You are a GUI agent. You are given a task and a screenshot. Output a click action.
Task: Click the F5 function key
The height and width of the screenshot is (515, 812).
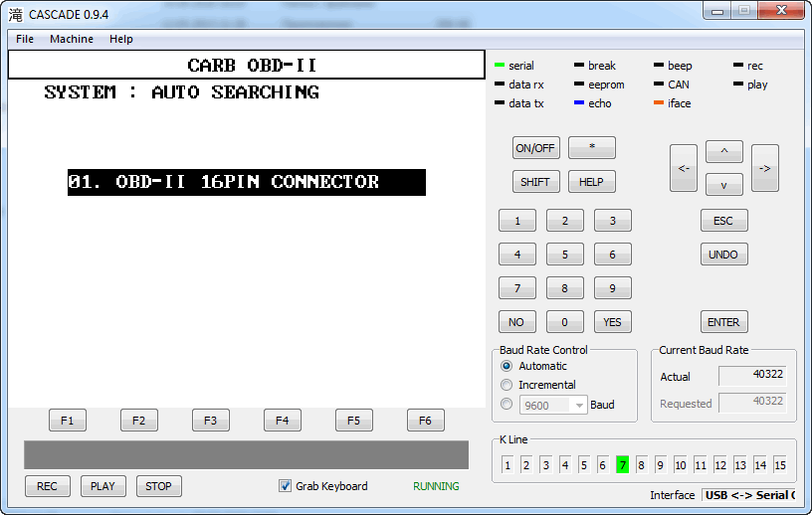pos(353,421)
